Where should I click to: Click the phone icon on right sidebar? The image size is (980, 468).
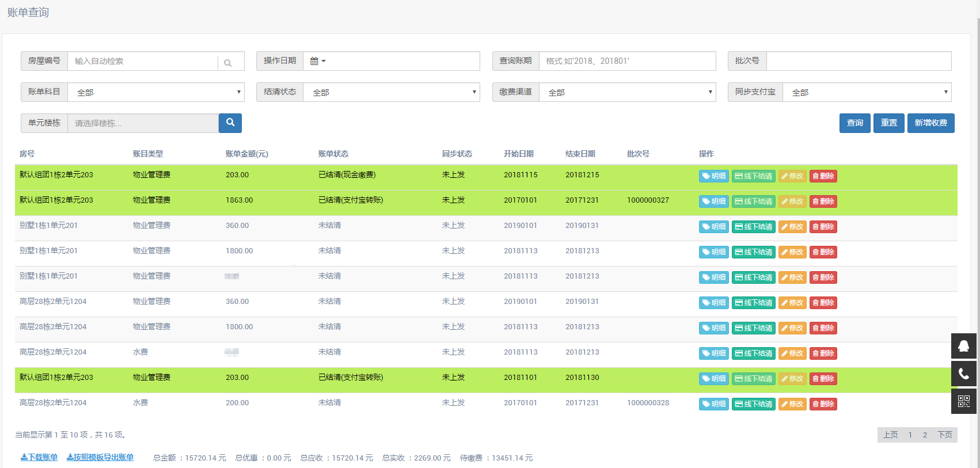tap(964, 374)
